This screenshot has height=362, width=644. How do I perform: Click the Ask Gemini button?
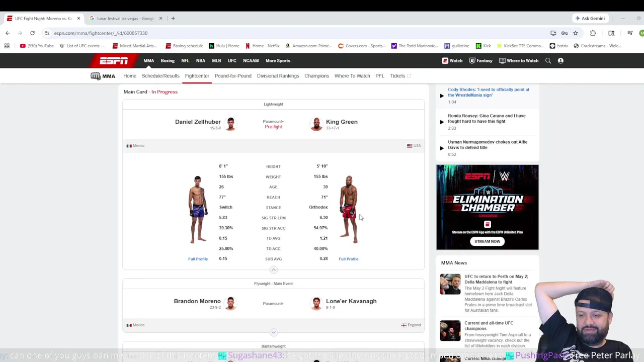[x=590, y=19]
